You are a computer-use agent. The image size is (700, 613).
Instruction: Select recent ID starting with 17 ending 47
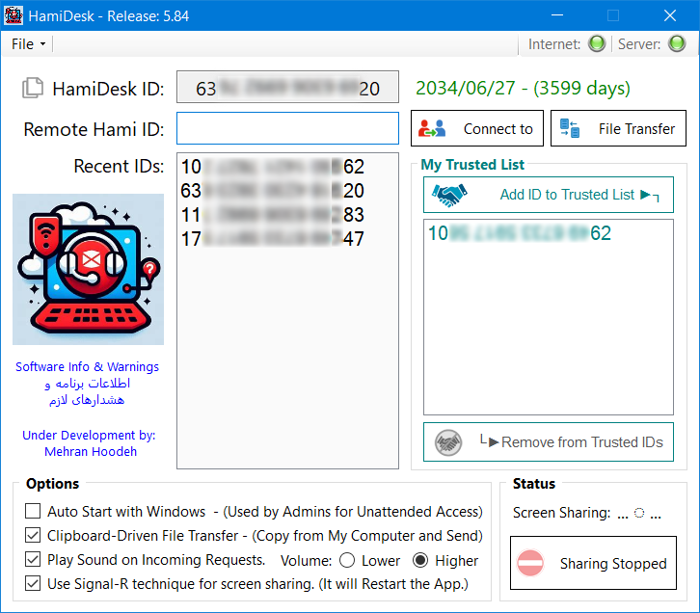coord(272,239)
